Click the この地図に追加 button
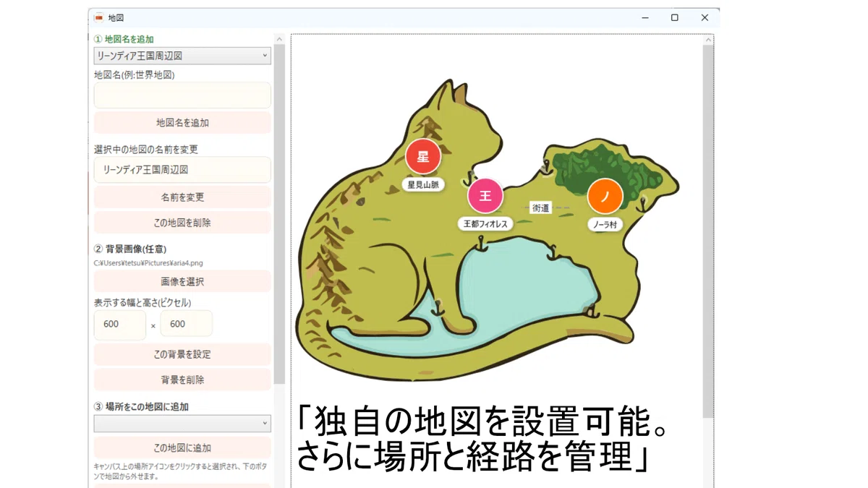This screenshot has height=488, width=868. click(x=182, y=448)
